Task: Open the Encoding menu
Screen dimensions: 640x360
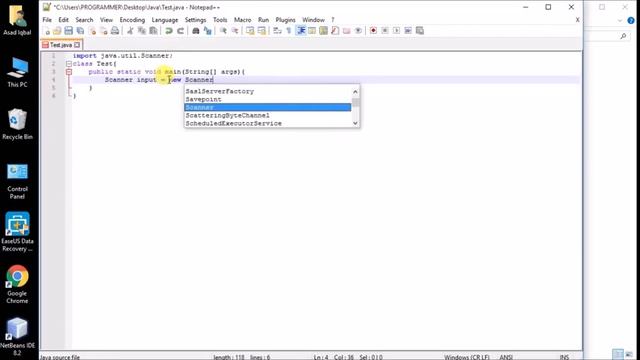Action: 132,20
